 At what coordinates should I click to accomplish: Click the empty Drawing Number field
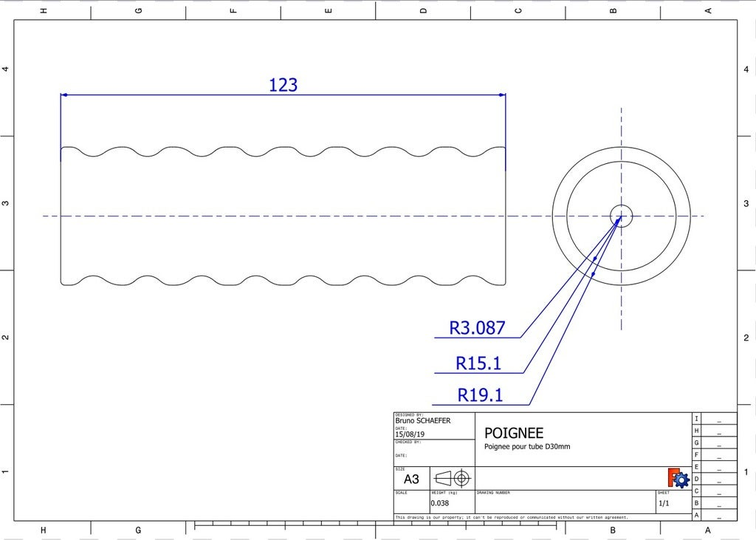[565, 503]
